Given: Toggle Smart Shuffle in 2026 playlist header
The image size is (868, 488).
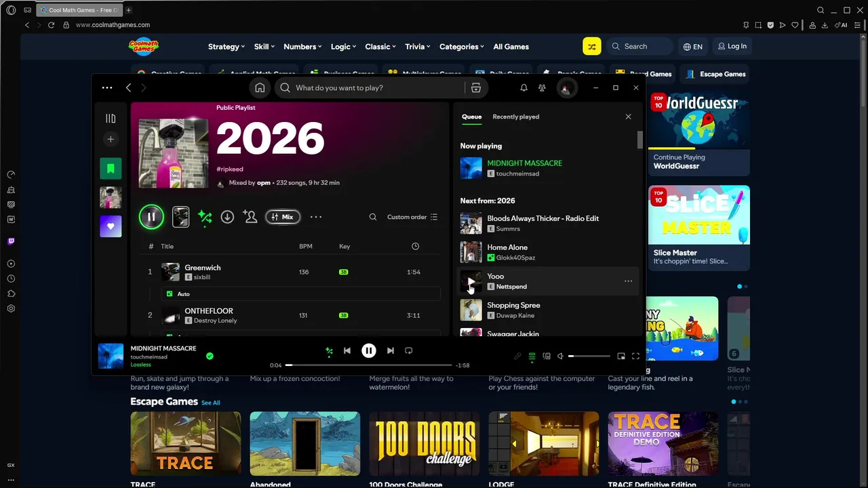Looking at the screenshot, I should pos(205,217).
